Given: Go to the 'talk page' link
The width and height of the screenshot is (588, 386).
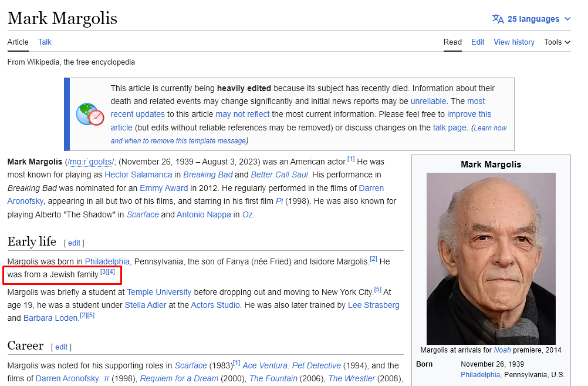Looking at the screenshot, I should 450,127.
